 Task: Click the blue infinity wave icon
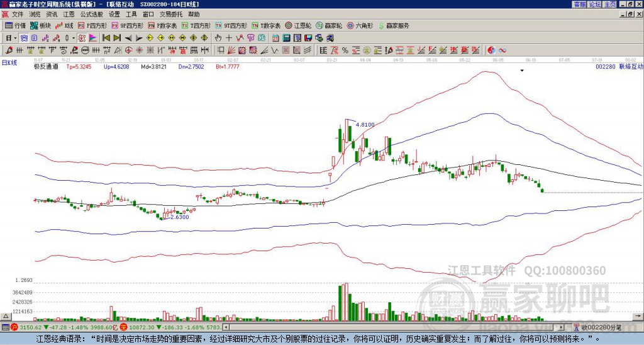coord(502,50)
